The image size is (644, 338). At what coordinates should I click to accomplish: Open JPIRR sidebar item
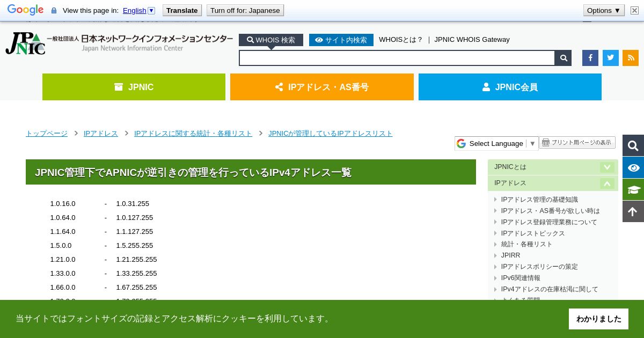[510, 255]
